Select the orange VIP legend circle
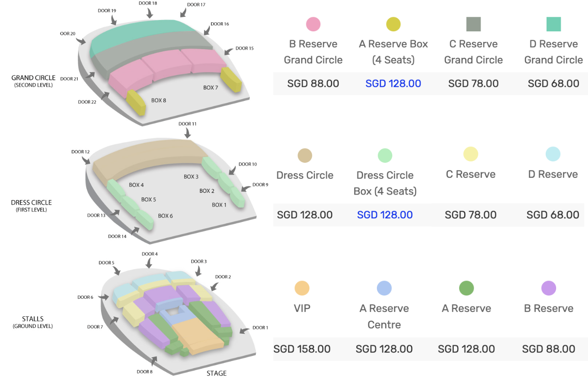 click(x=302, y=288)
